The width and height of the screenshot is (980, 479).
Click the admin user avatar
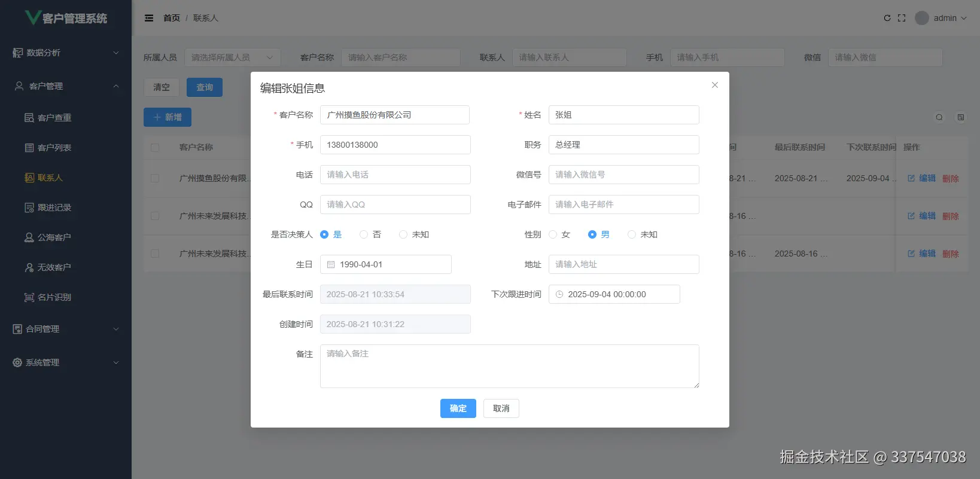(x=922, y=18)
